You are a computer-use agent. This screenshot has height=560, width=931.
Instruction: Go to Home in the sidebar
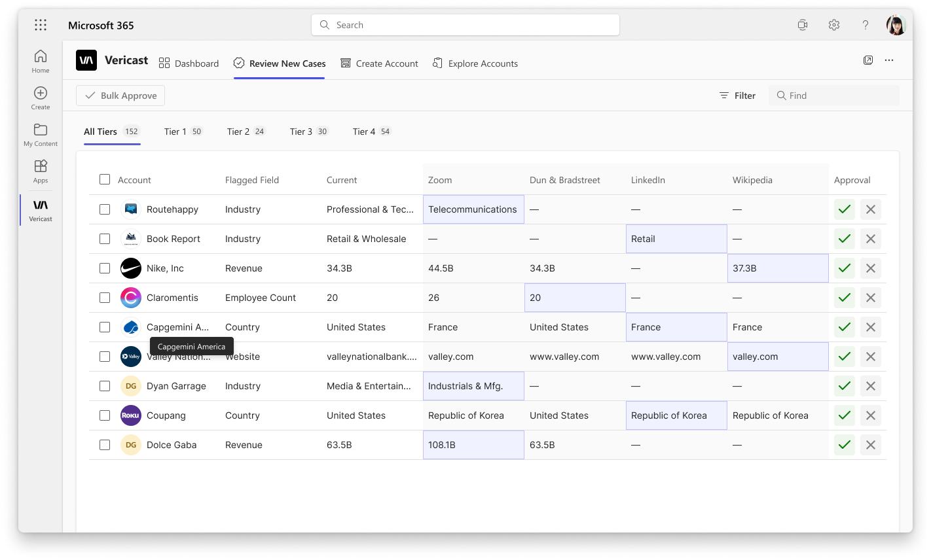[41, 61]
